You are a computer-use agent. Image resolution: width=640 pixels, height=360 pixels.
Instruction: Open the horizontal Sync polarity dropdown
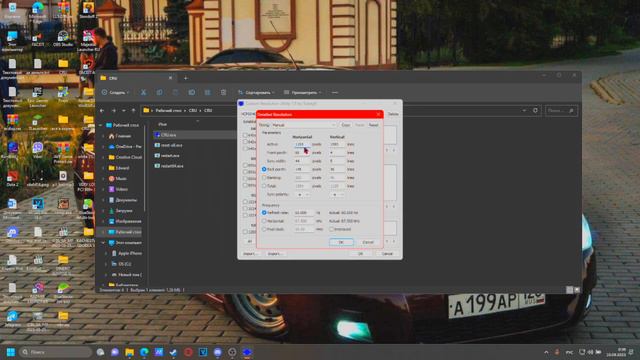pyautogui.click(x=302, y=195)
